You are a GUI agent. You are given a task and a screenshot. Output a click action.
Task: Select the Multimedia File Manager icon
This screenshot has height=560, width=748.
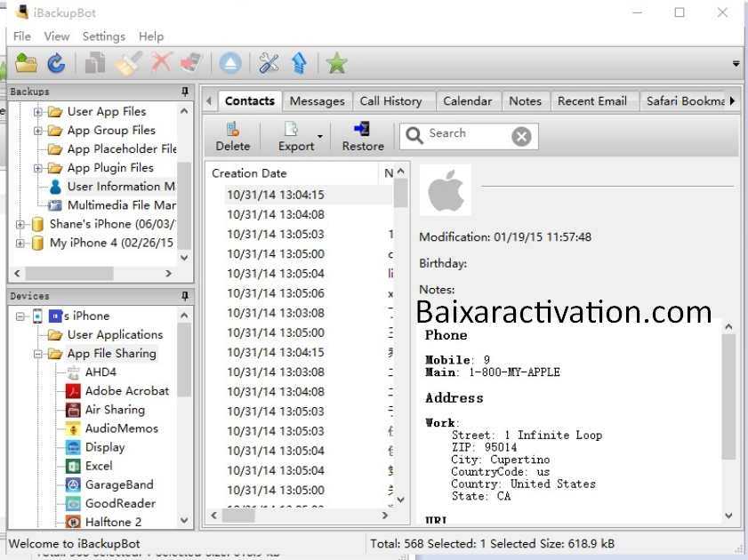[x=55, y=205]
